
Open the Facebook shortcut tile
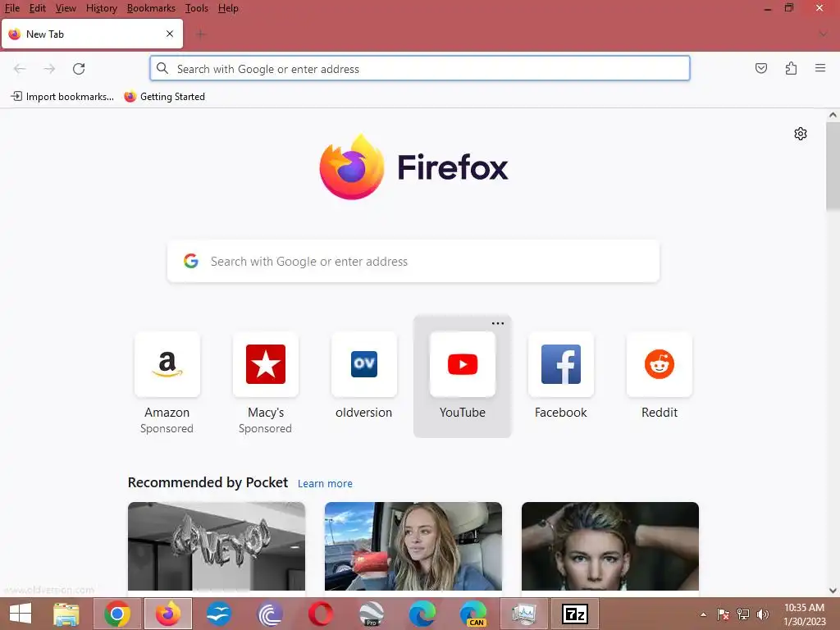tap(561, 364)
